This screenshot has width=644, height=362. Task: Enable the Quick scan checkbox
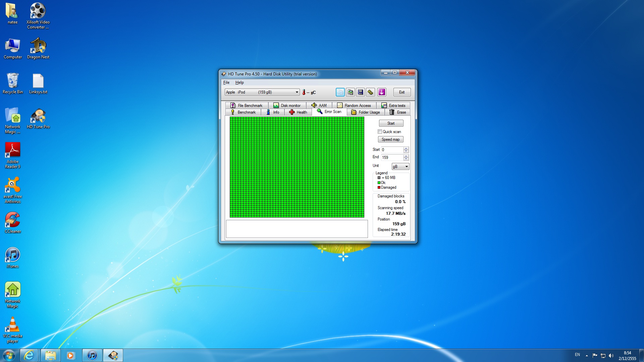[x=380, y=132]
